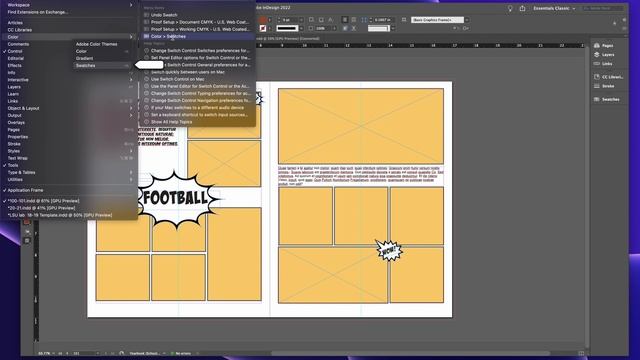640x360 pixels.
Task: Click the red fill color swatch in Control panel
Action: (x=263, y=20)
